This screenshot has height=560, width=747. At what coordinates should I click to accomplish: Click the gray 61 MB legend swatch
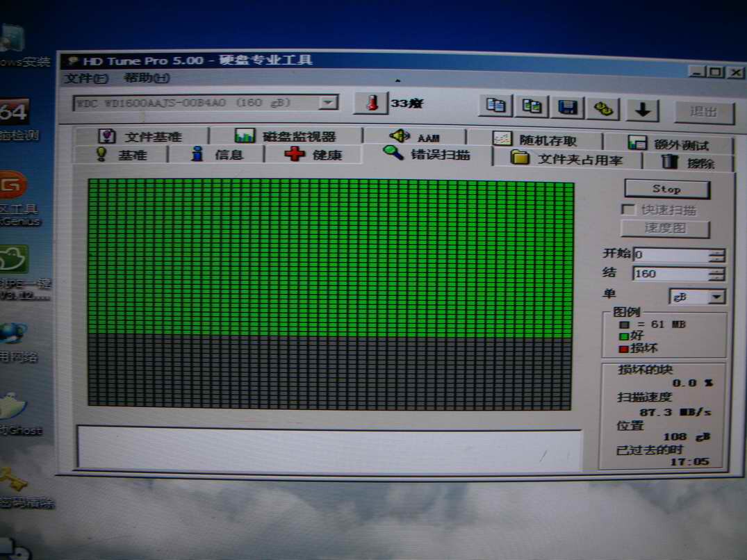tap(624, 324)
